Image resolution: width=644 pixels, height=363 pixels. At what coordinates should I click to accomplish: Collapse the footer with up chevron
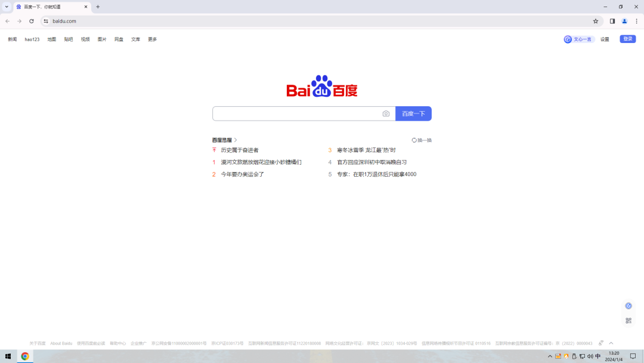[x=611, y=343]
